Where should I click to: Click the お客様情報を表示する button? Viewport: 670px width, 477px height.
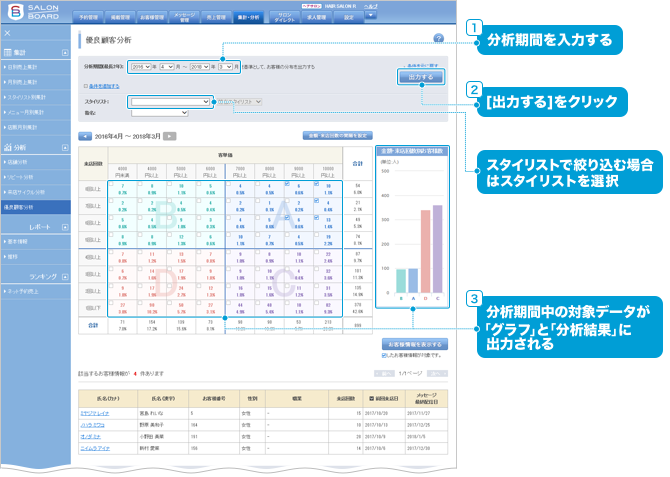[x=415, y=344]
